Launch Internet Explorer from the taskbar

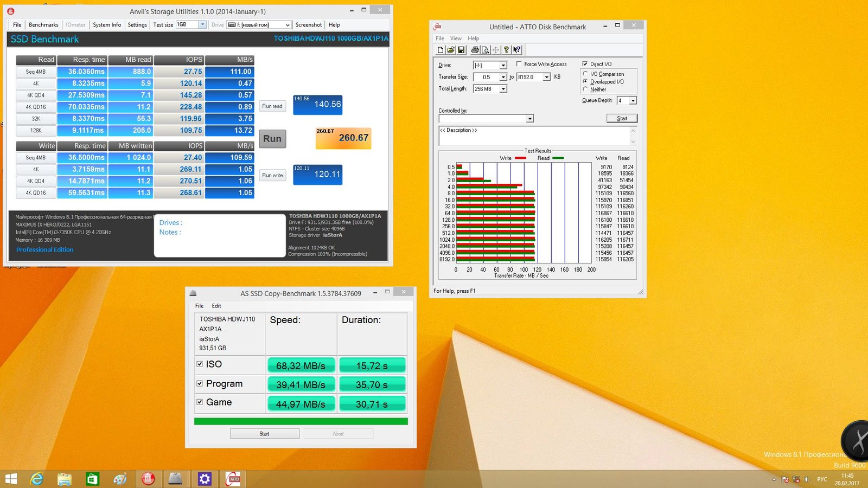36,479
